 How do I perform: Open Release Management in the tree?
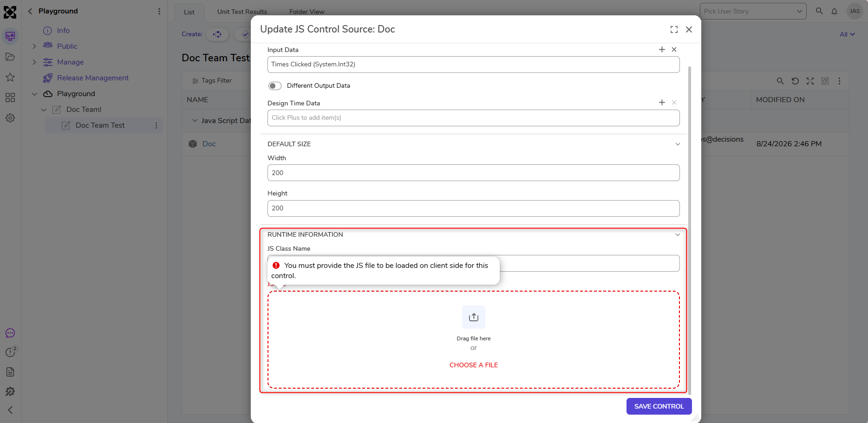pyautogui.click(x=93, y=78)
